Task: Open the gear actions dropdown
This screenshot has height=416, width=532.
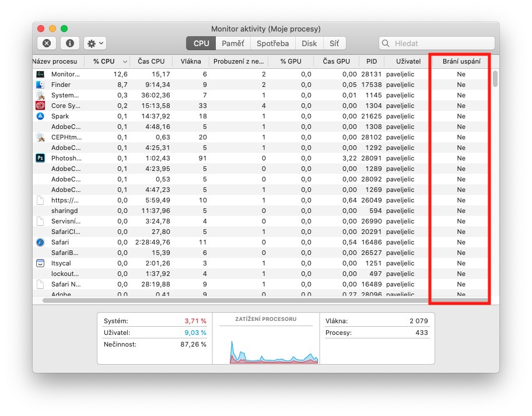Action: point(95,43)
